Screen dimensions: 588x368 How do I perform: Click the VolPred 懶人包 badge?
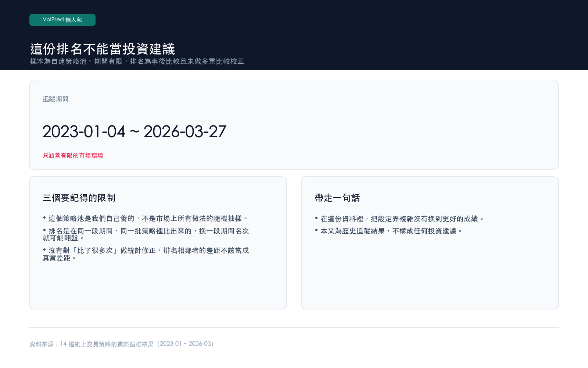point(62,20)
